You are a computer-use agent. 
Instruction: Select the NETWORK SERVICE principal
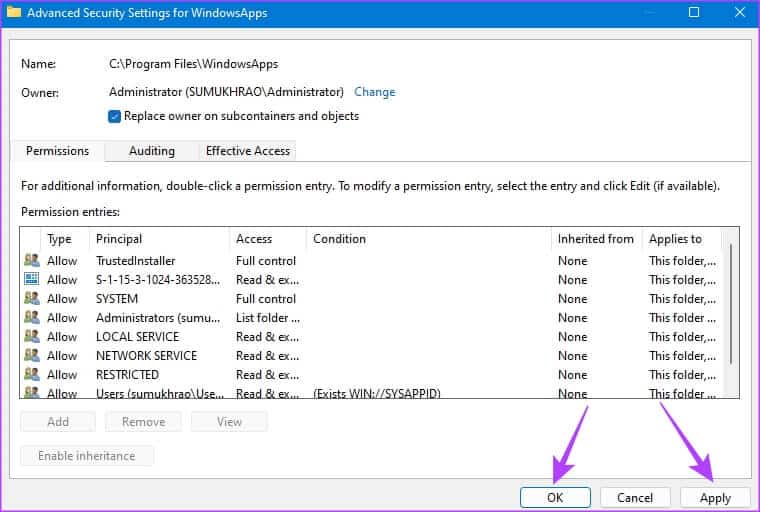146,356
